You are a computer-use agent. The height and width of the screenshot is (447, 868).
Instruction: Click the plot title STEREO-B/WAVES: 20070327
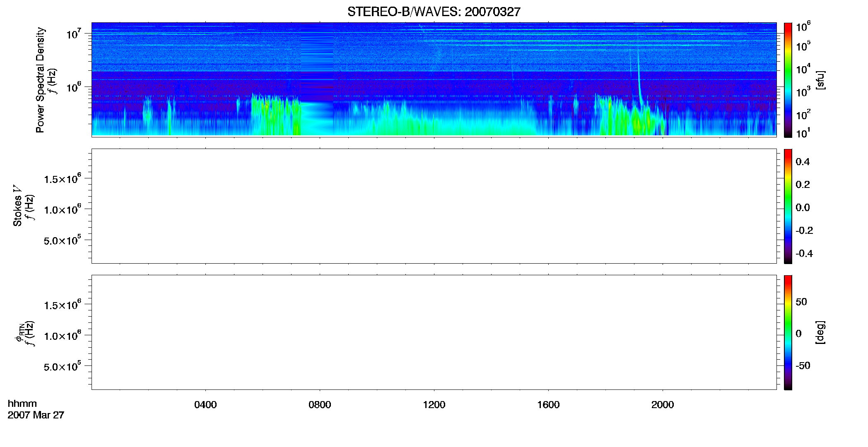(434, 12)
